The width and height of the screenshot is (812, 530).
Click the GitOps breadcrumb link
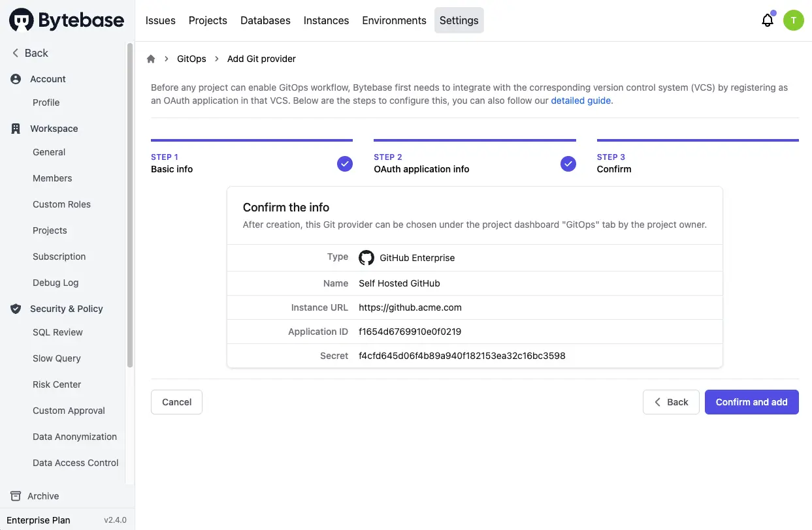pyautogui.click(x=191, y=59)
